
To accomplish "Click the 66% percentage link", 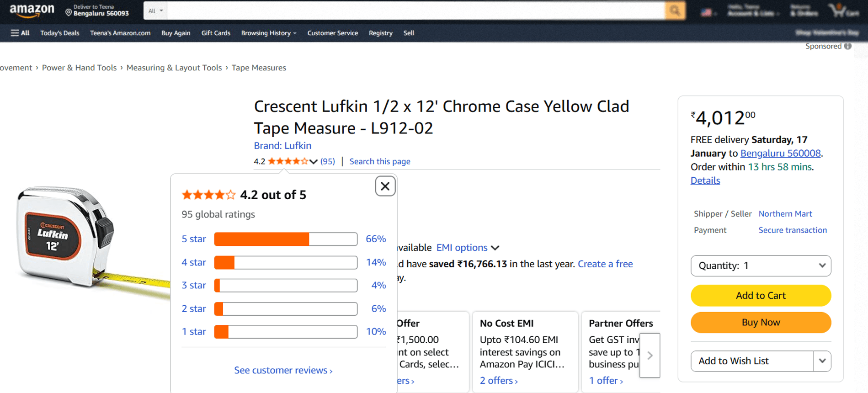I will pyautogui.click(x=376, y=239).
